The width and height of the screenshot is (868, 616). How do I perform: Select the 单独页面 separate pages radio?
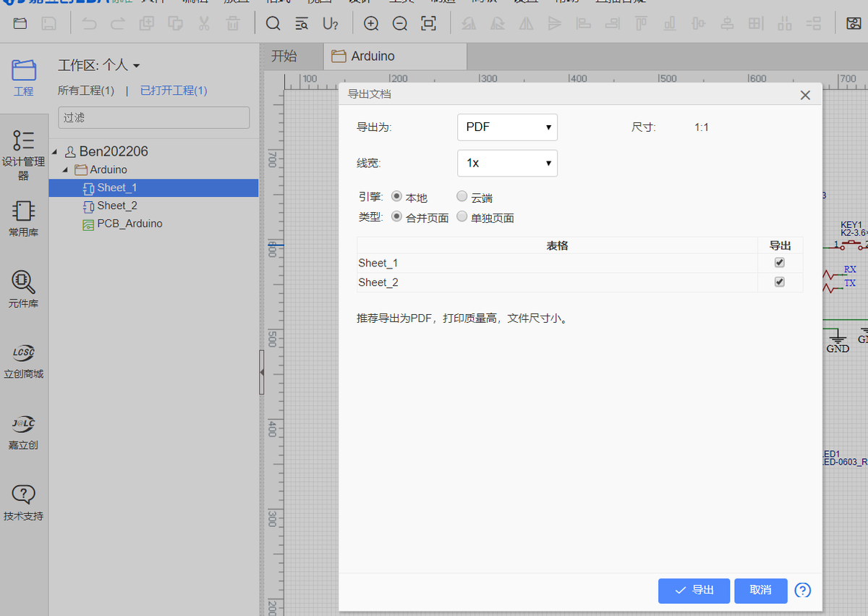pyautogui.click(x=462, y=216)
